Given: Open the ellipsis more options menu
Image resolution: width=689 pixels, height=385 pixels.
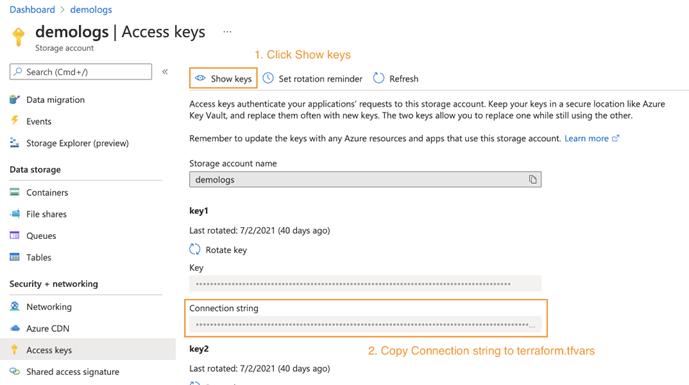Looking at the screenshot, I should point(227,32).
